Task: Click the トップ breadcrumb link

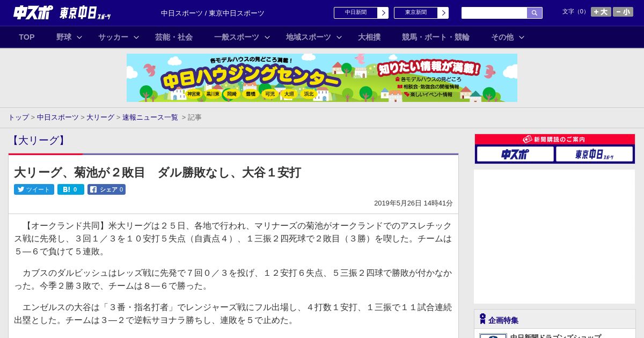Action: (x=19, y=117)
